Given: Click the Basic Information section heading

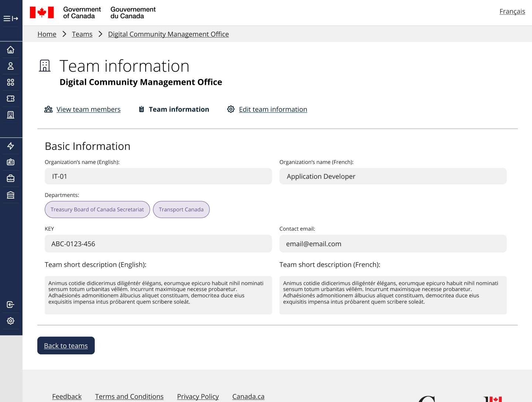Looking at the screenshot, I should pos(88,146).
